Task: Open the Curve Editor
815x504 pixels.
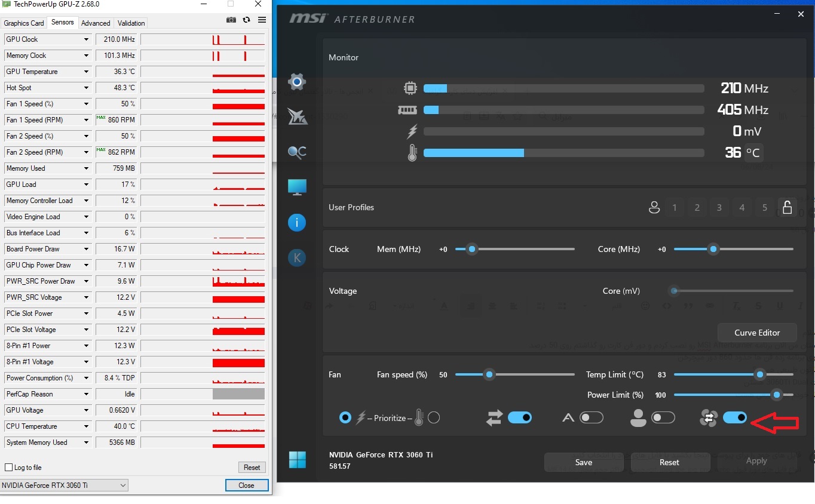Action: click(757, 333)
